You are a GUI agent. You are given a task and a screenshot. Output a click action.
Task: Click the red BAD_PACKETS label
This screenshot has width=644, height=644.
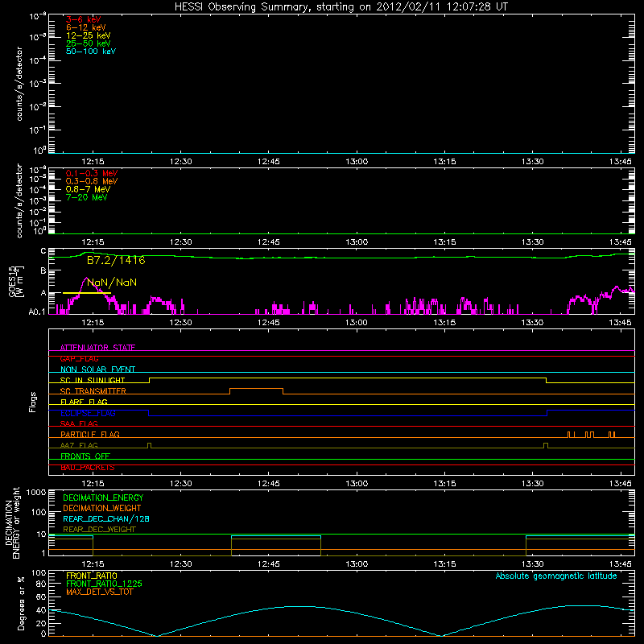pos(88,468)
